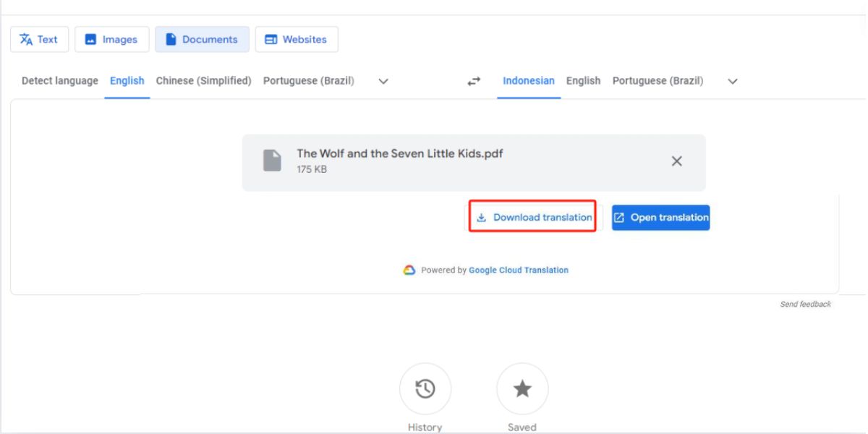Image resolution: width=868 pixels, height=434 pixels.
Task: Click the Open translation button
Action: [660, 217]
